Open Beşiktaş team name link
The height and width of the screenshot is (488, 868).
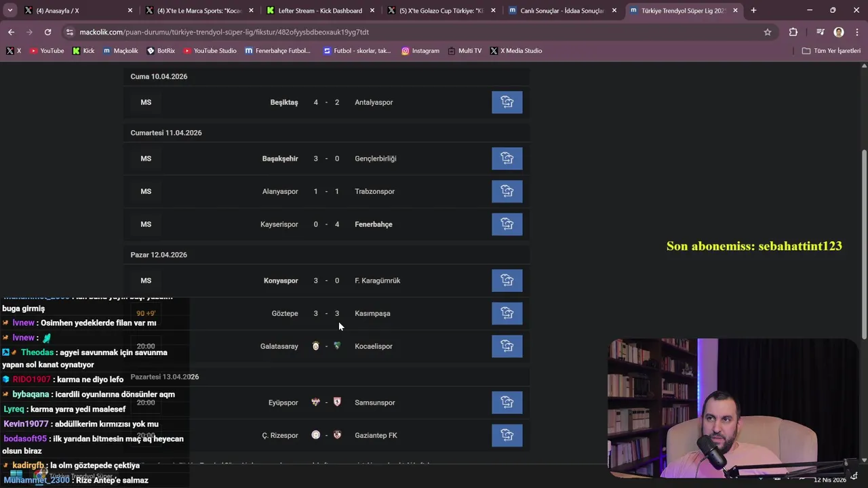coord(284,102)
